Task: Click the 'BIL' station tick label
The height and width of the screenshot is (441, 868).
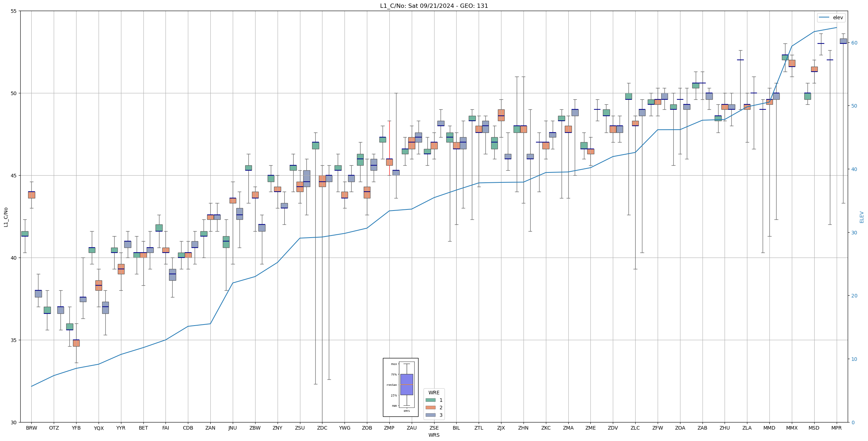Action: pos(456,428)
